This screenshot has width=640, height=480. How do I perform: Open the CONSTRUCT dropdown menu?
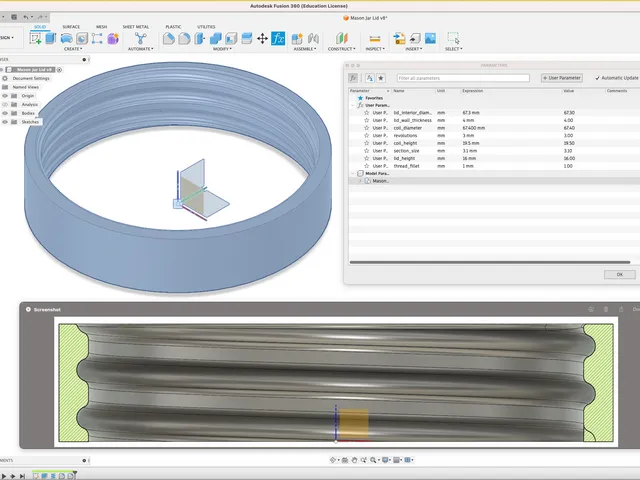[x=342, y=49]
